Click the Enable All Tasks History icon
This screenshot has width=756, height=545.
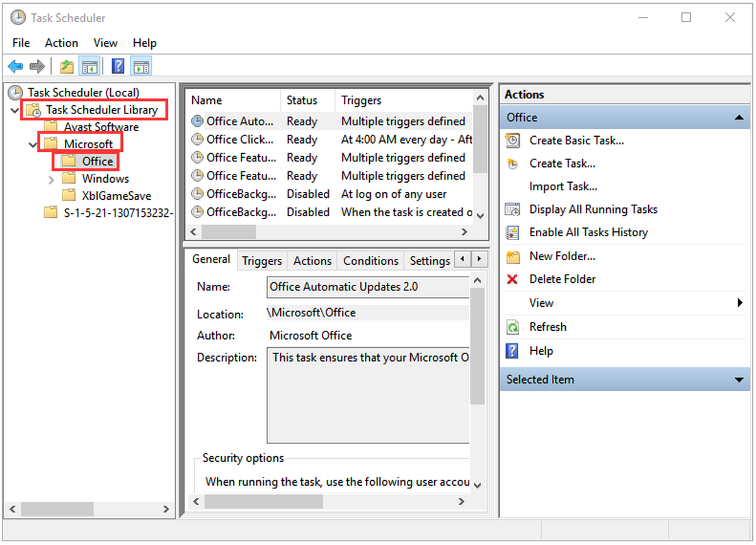(x=513, y=232)
